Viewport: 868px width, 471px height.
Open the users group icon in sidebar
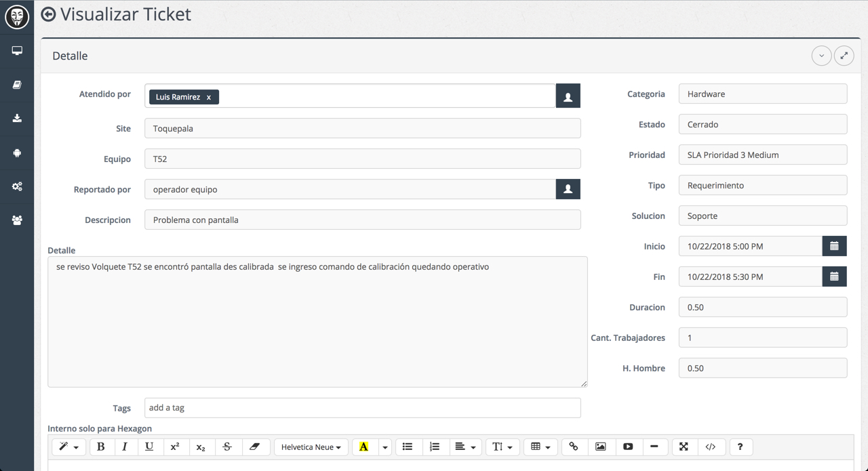pos(17,220)
